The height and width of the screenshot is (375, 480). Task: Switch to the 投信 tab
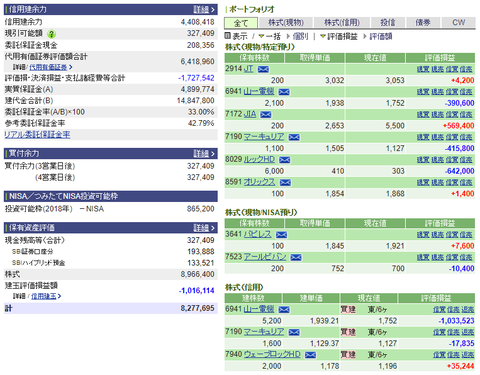(388, 23)
